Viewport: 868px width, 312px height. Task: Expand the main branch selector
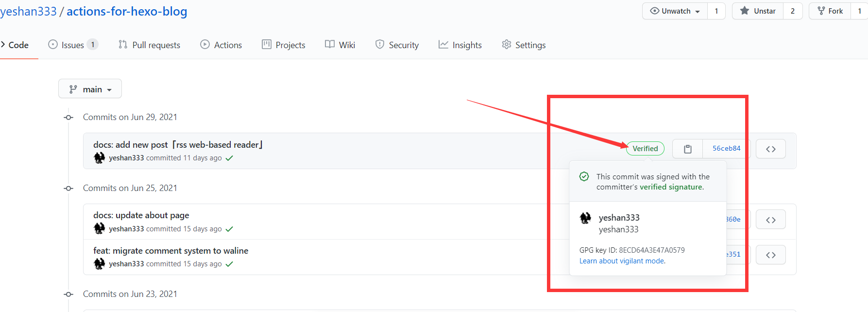tap(90, 89)
